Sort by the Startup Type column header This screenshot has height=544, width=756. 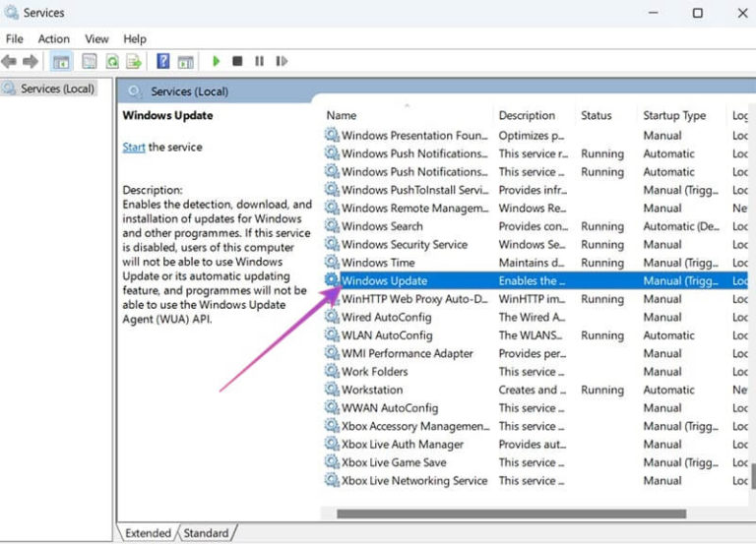click(674, 115)
